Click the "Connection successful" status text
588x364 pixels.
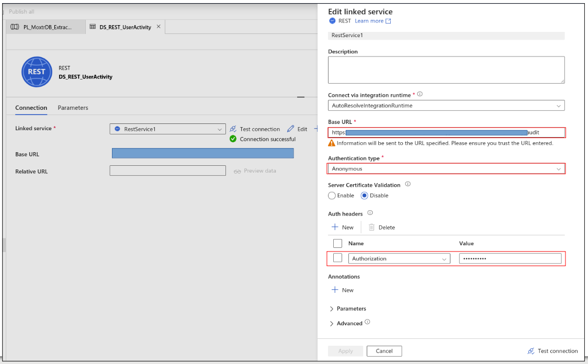pos(268,139)
